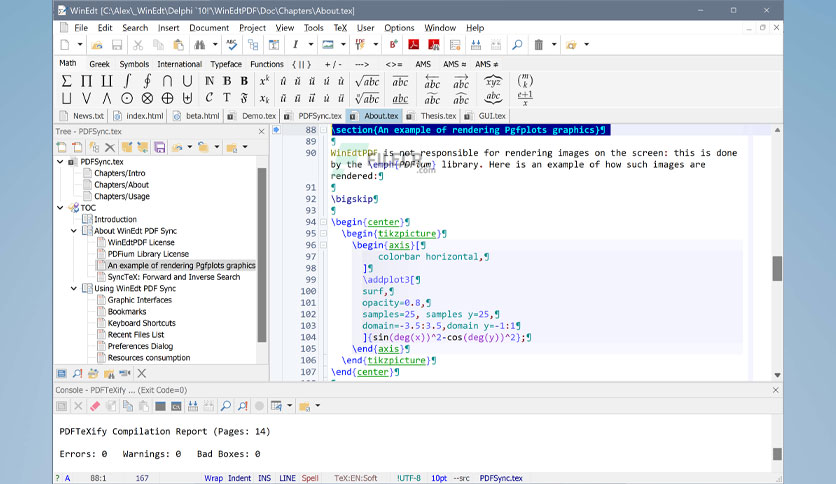Toggle Spell indicator in status bar

coord(310,478)
